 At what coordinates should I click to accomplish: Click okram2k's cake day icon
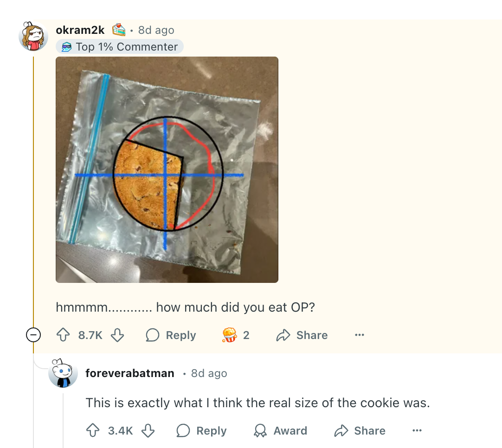tap(118, 30)
